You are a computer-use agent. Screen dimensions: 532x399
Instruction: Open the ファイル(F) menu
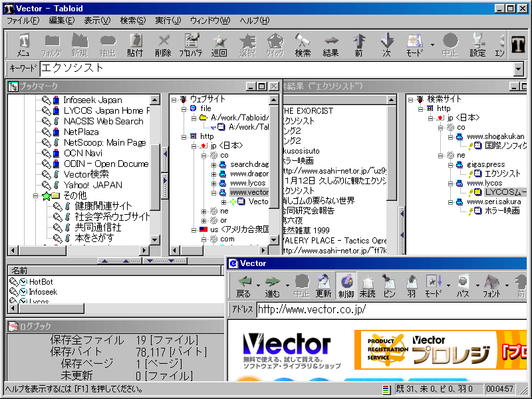[x=23, y=21]
